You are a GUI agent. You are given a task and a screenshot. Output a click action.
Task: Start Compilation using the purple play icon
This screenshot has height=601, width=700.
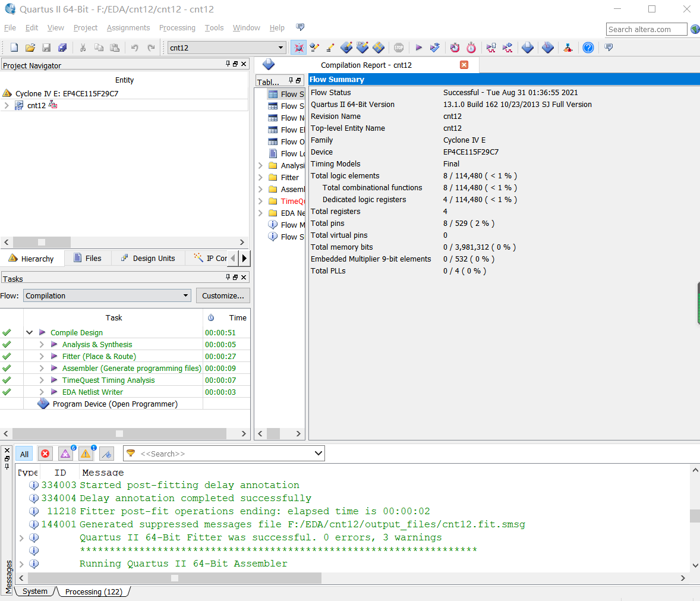418,48
